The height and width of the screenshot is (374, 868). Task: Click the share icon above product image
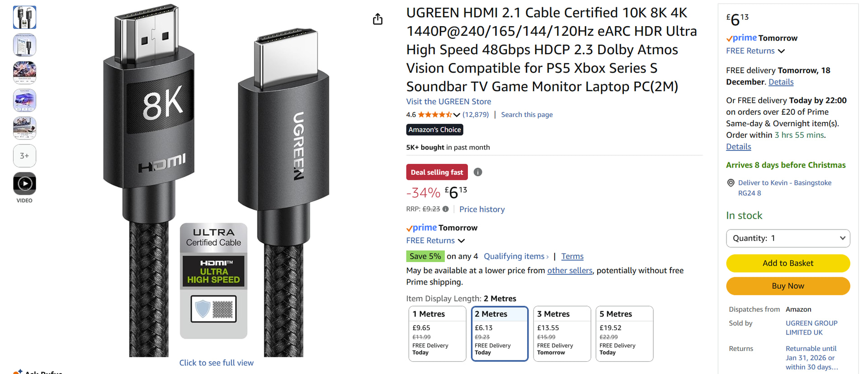coord(377,19)
